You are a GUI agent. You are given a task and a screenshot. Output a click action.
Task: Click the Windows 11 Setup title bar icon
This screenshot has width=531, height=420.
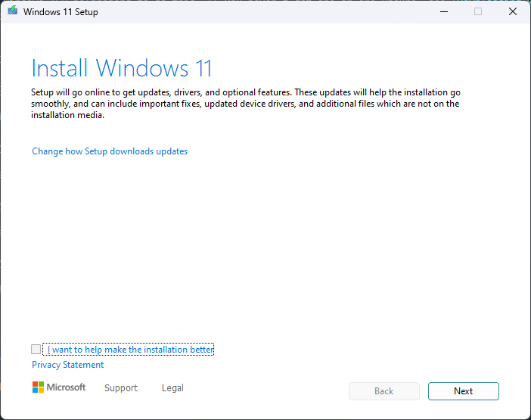[13, 11]
